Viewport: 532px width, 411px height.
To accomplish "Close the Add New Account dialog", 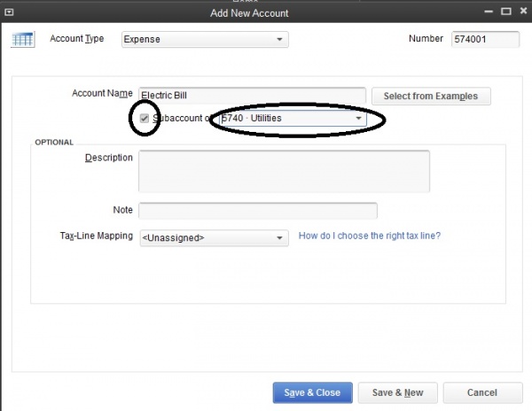I will pyautogui.click(x=521, y=12).
